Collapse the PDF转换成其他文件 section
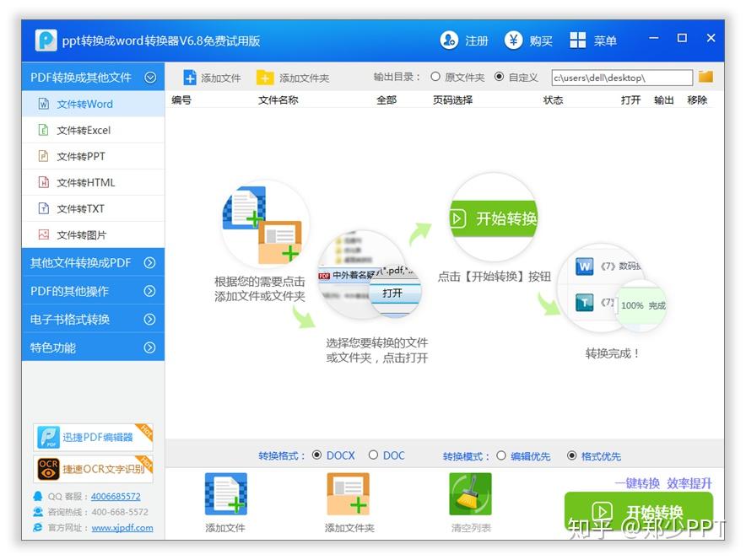The height and width of the screenshot is (560, 746). 150,78
